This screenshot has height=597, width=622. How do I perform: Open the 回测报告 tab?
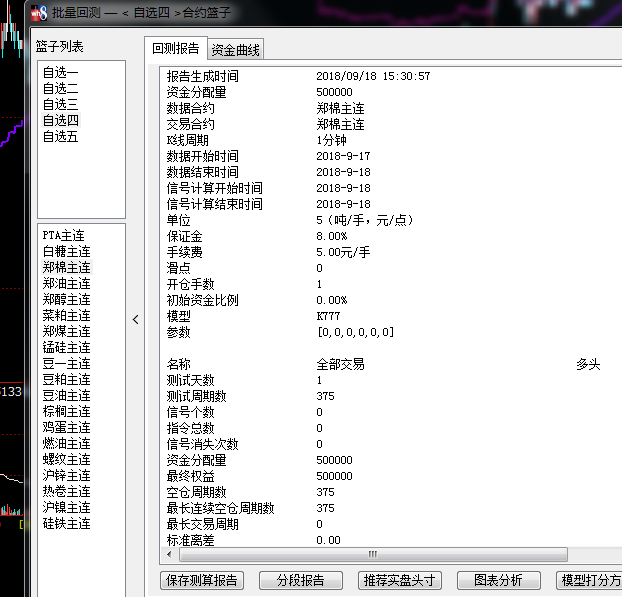176,49
